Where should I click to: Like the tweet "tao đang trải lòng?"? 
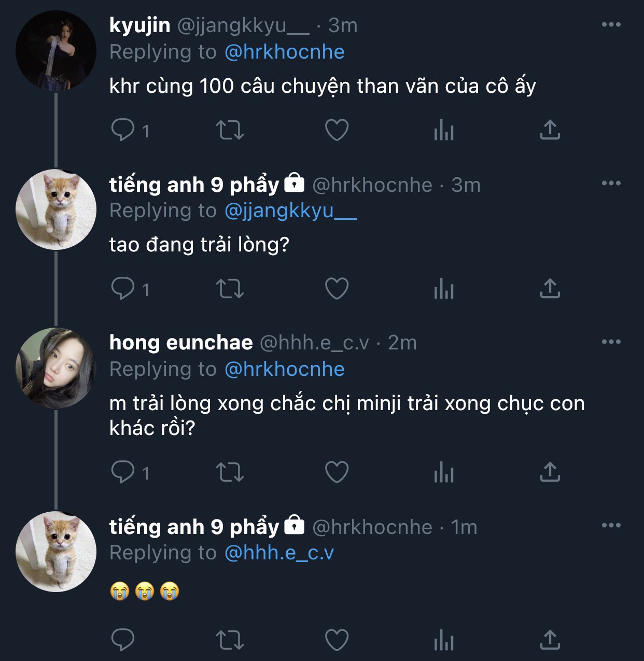[337, 288]
